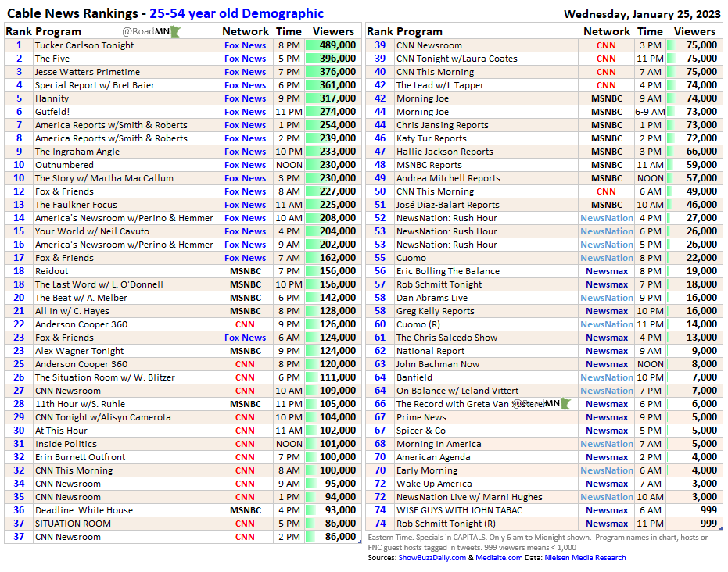Open the Nielsen Media Research link

coord(585,558)
